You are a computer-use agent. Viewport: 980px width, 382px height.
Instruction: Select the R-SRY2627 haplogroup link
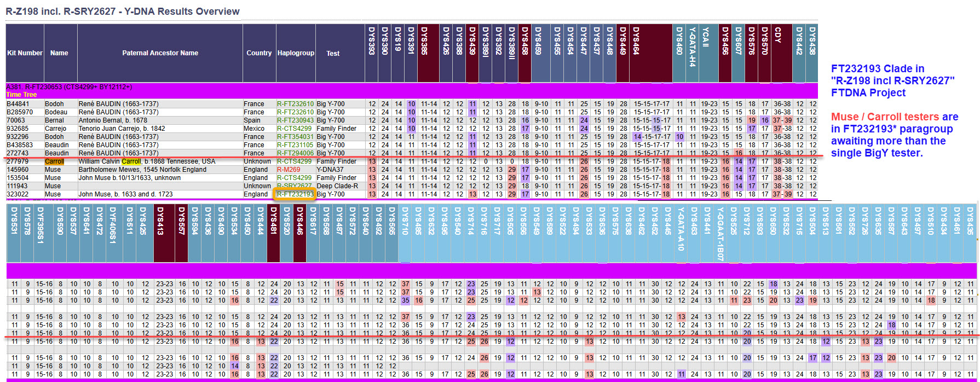295,186
